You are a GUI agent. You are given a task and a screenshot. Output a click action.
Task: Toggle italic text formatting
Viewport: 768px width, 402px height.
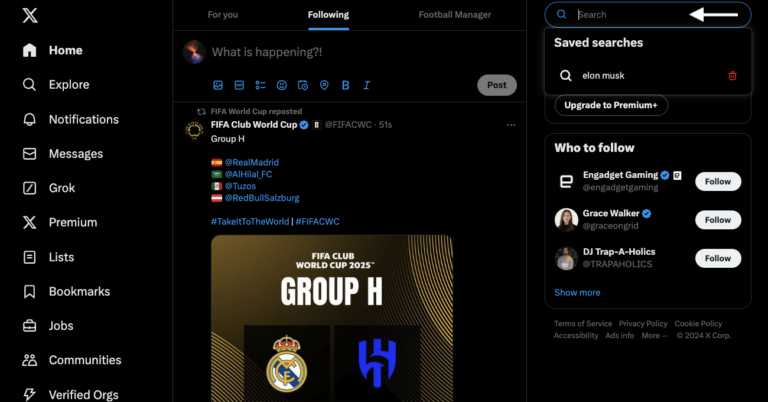tap(366, 85)
